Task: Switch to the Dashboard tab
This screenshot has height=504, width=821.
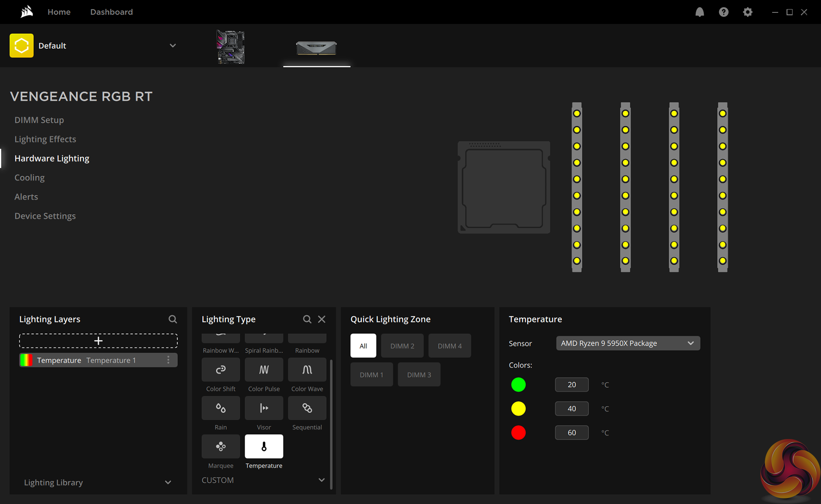Action: 112,12
